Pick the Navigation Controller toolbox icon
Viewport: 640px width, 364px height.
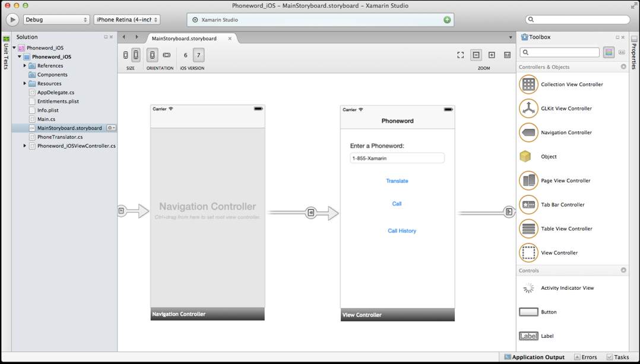(x=528, y=132)
